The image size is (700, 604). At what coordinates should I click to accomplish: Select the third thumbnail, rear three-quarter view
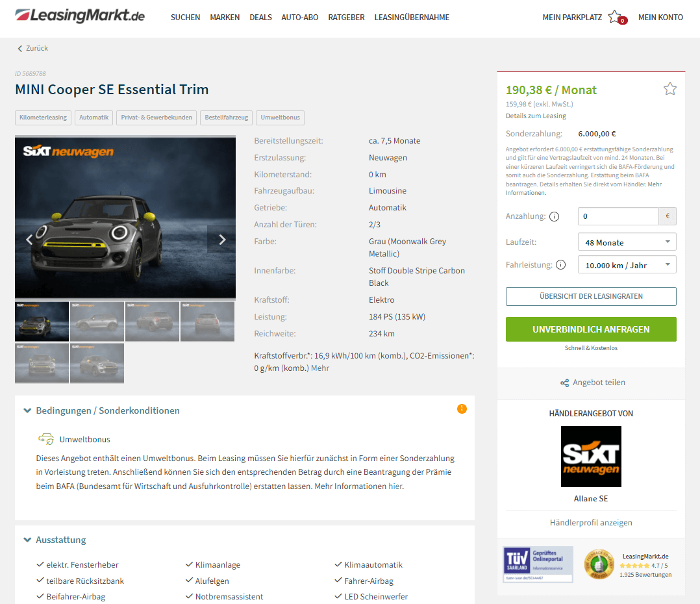tap(152, 321)
